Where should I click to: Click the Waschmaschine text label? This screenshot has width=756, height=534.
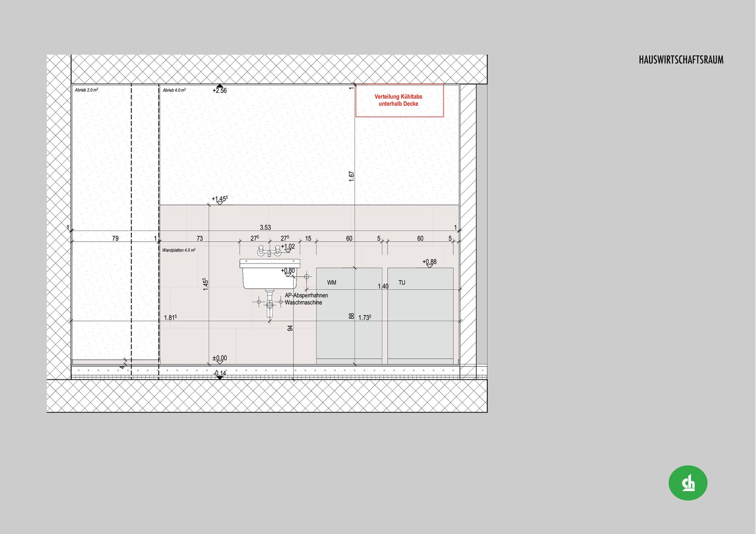tap(303, 302)
